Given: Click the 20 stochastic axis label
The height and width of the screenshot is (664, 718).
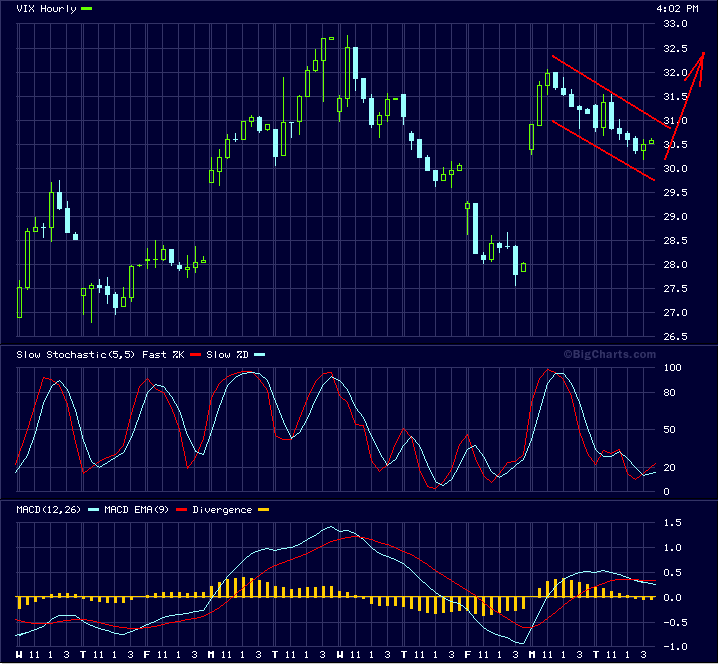Looking at the screenshot, I should pos(669,468).
